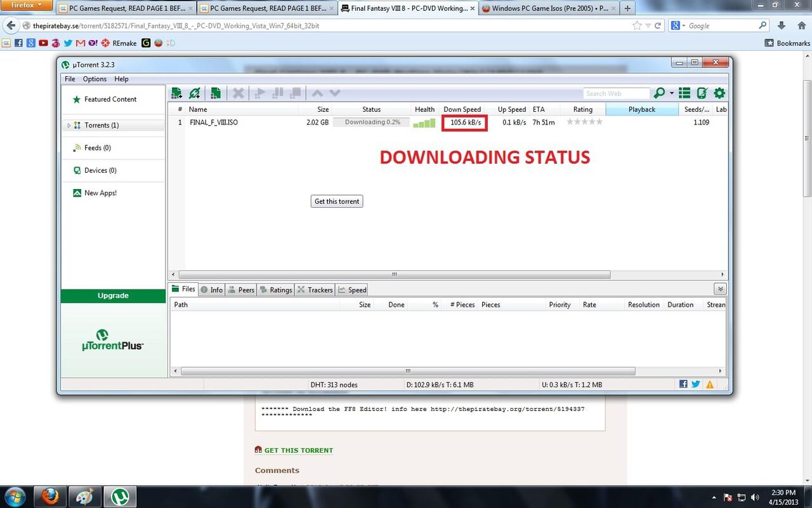
Task: Click the Stop torrent icon
Action: pos(295,93)
